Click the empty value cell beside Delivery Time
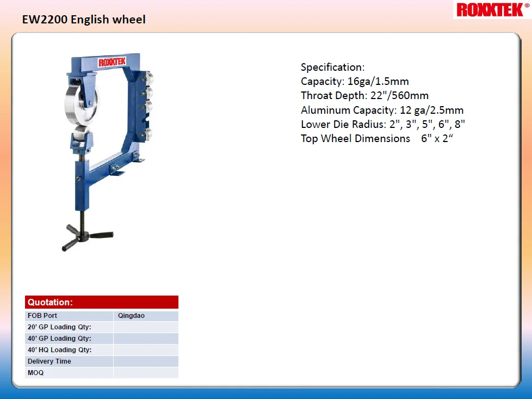532x399 pixels. [x=146, y=361]
